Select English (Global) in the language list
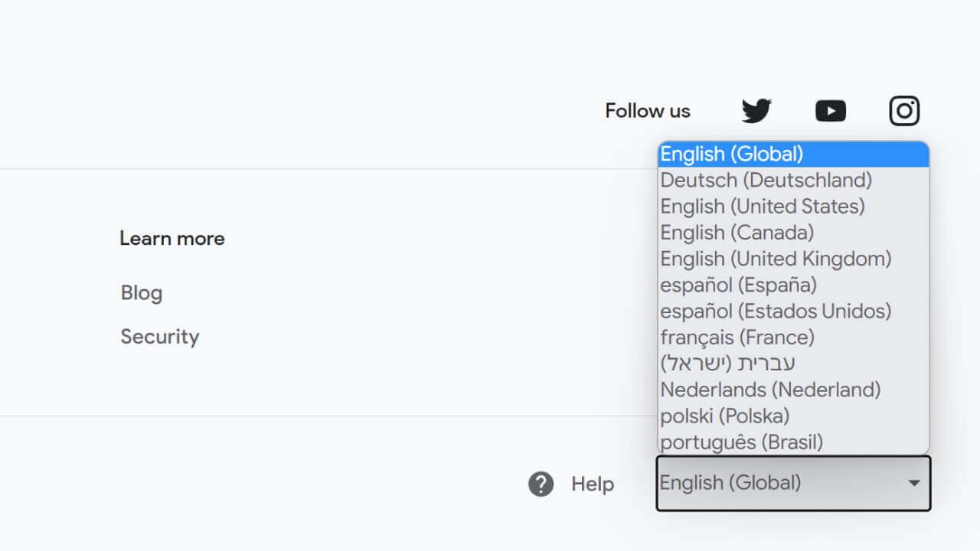This screenshot has height=551, width=980. 793,154
